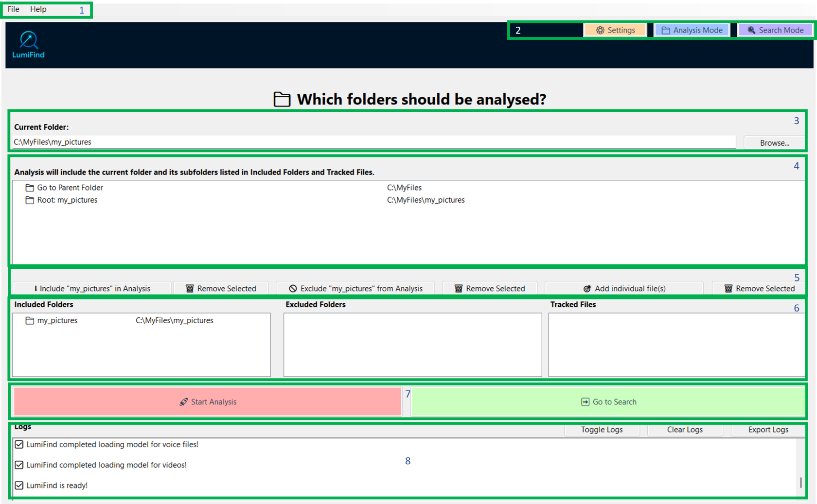
Task: Click inside the Tracked Files list
Action: click(x=676, y=345)
